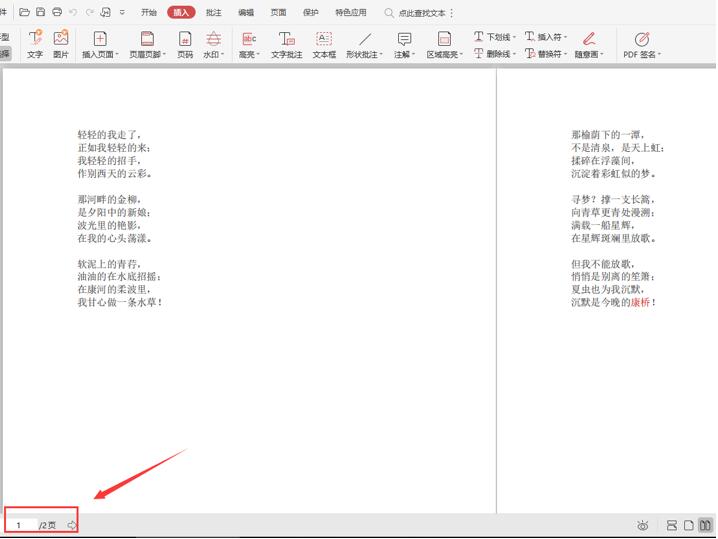Toggle the eye protection mode icon

tap(642, 525)
